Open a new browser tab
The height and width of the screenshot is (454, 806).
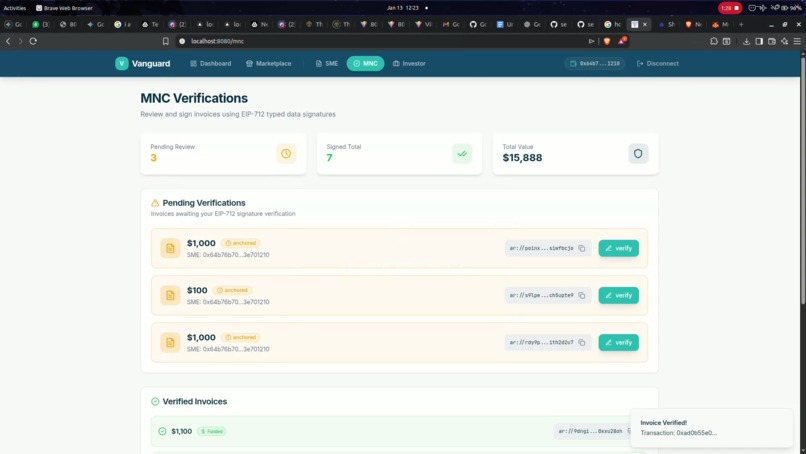coord(741,24)
